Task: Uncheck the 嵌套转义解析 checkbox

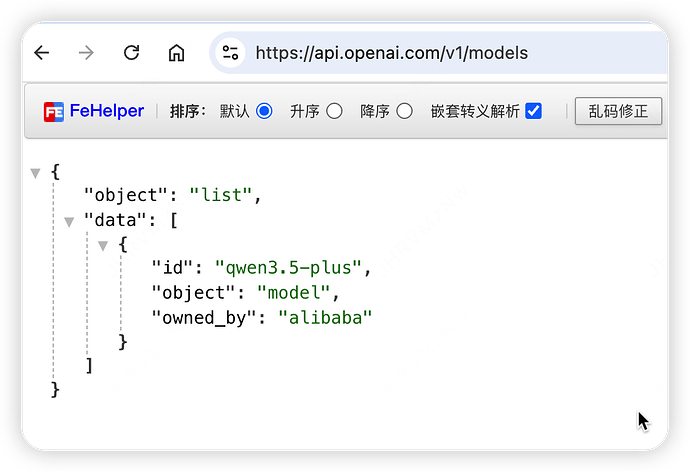Action: (534, 111)
